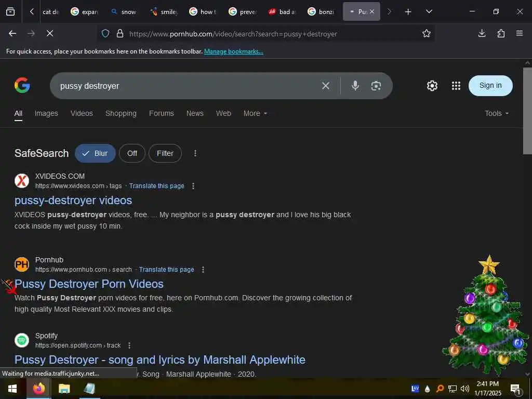Open the tracking protection shield icon
This screenshot has width=532, height=399.
[105, 34]
